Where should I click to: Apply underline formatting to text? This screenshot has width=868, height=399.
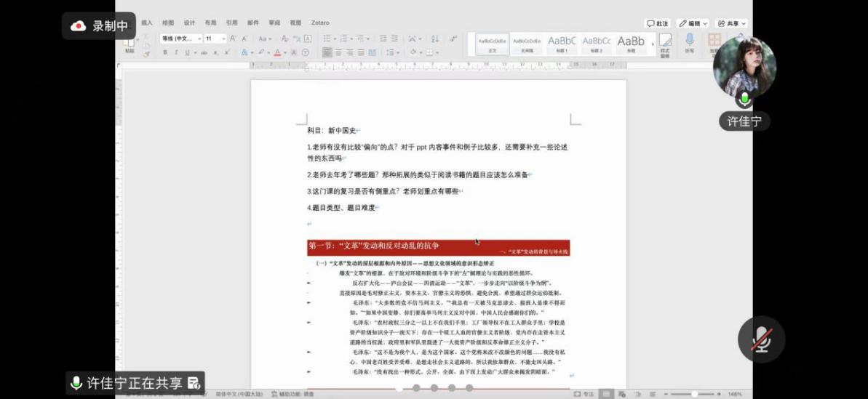[186, 52]
